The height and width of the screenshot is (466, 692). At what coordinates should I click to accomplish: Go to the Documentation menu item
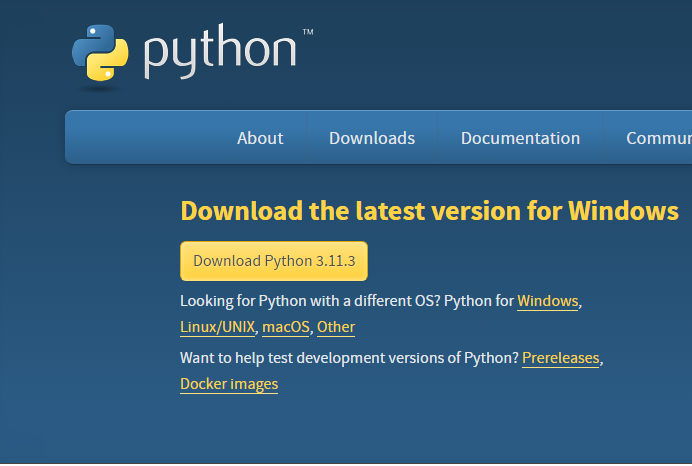[520, 138]
